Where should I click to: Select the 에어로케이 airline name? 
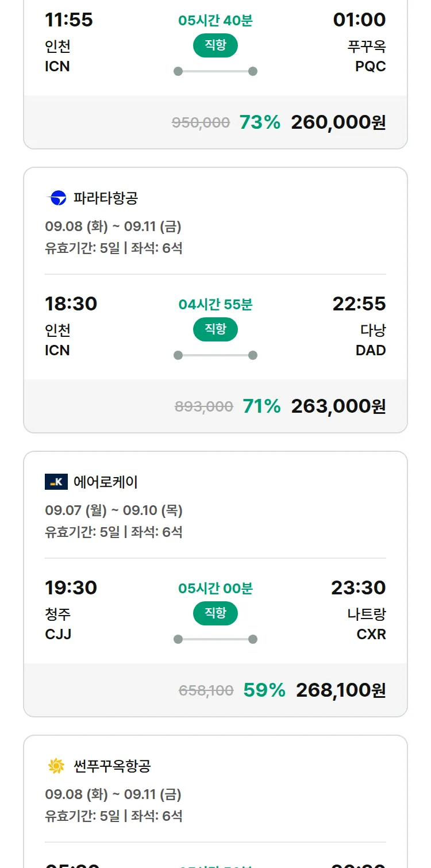106,482
